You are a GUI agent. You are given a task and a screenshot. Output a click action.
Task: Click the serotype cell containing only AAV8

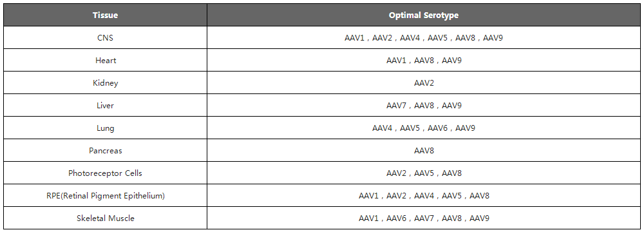424,151
